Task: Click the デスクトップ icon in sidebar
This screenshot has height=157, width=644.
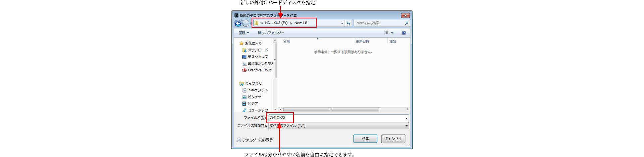Action: [x=244, y=57]
